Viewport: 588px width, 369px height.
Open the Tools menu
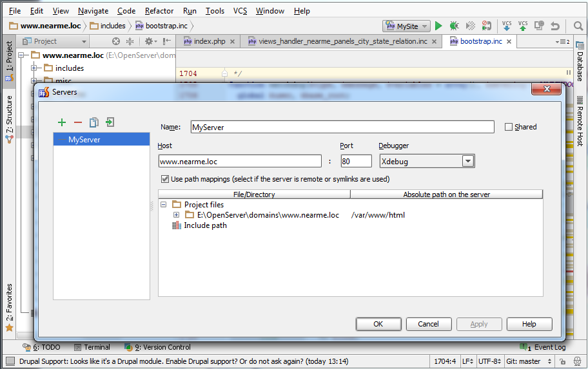point(215,11)
